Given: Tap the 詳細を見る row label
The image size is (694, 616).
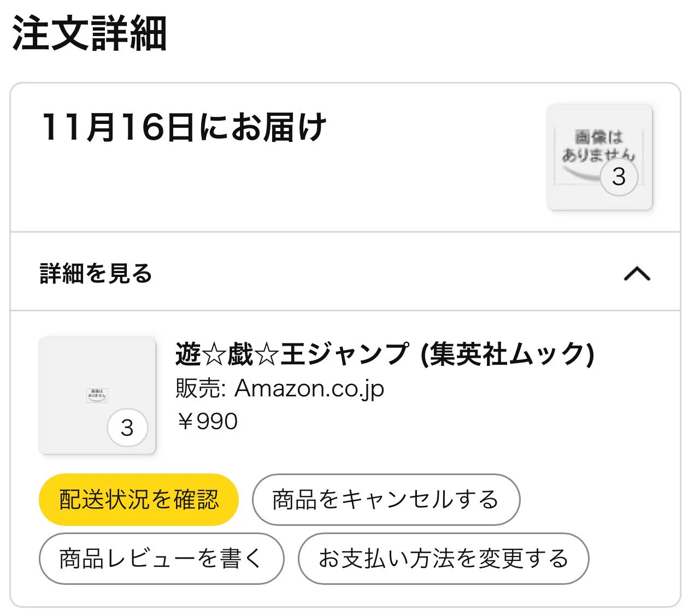Looking at the screenshot, I should [x=96, y=273].
